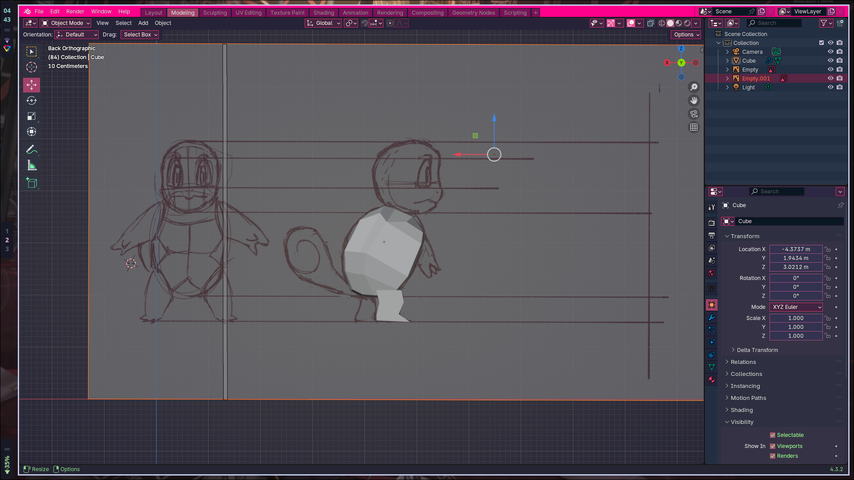Click the pan view hand icon
Screen dimensions: 854x480
click(x=693, y=100)
